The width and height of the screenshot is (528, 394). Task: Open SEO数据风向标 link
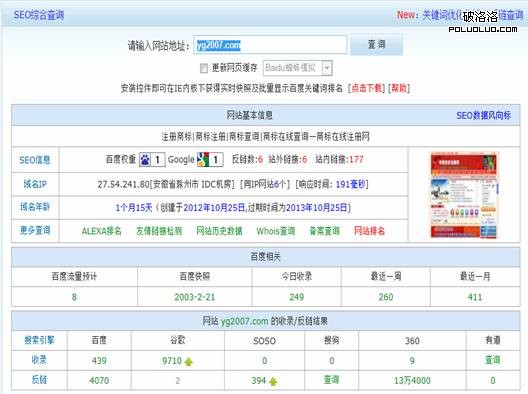(x=484, y=116)
